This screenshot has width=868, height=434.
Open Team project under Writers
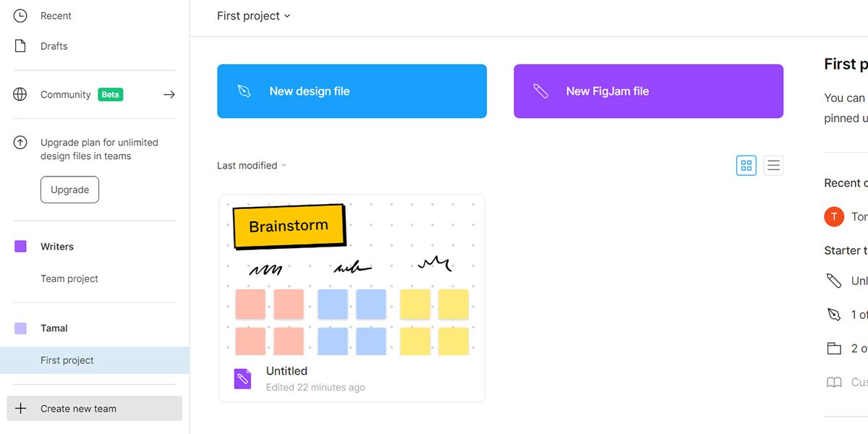tap(69, 278)
